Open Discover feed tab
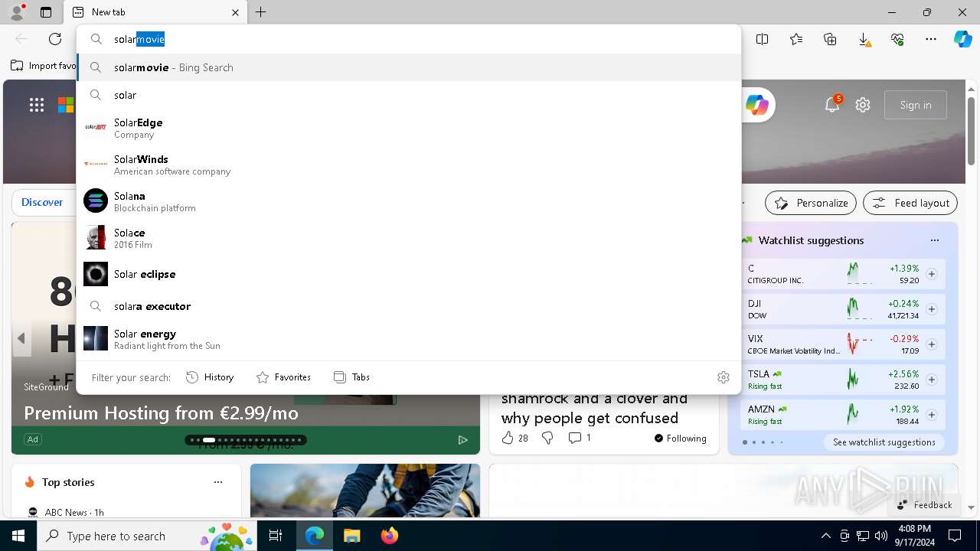 click(42, 202)
